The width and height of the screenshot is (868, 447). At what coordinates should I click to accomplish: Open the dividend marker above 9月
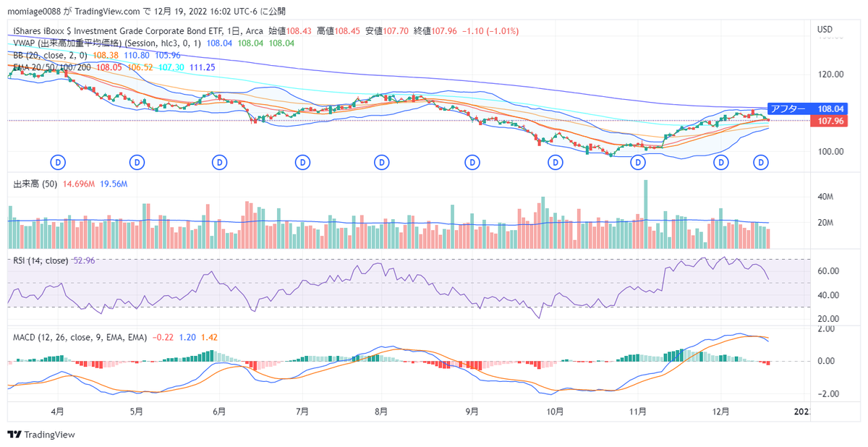[472, 162]
